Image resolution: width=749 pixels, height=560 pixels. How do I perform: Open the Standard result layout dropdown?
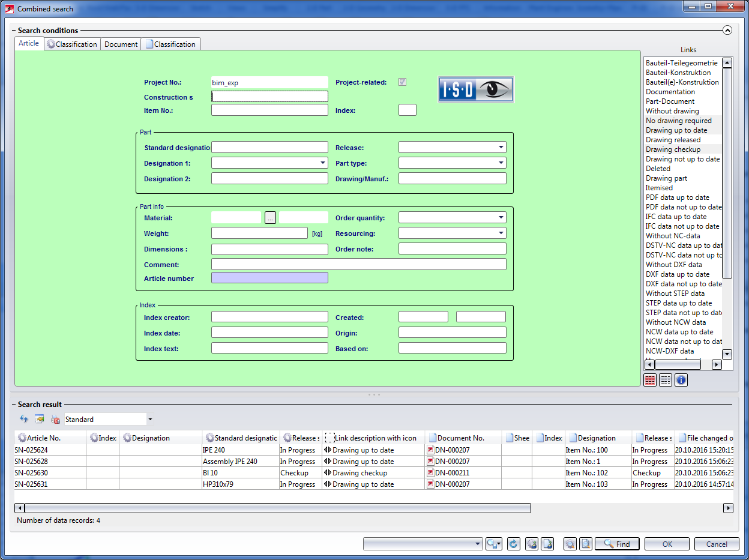(150, 420)
